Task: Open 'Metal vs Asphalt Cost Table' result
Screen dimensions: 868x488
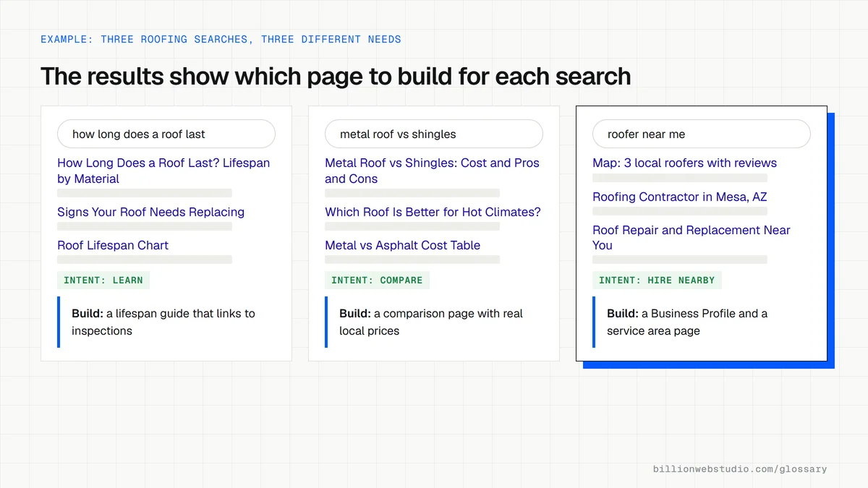Action: click(403, 245)
